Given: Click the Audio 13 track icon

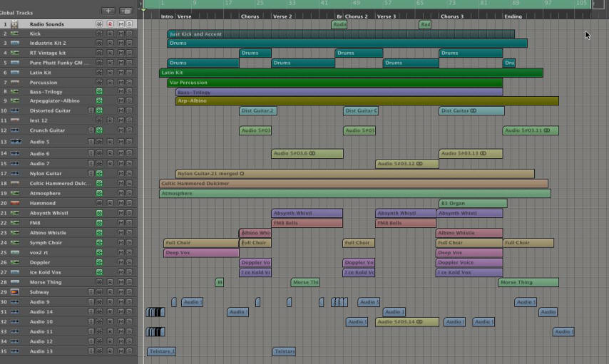Looking at the screenshot, I should tap(15, 351).
